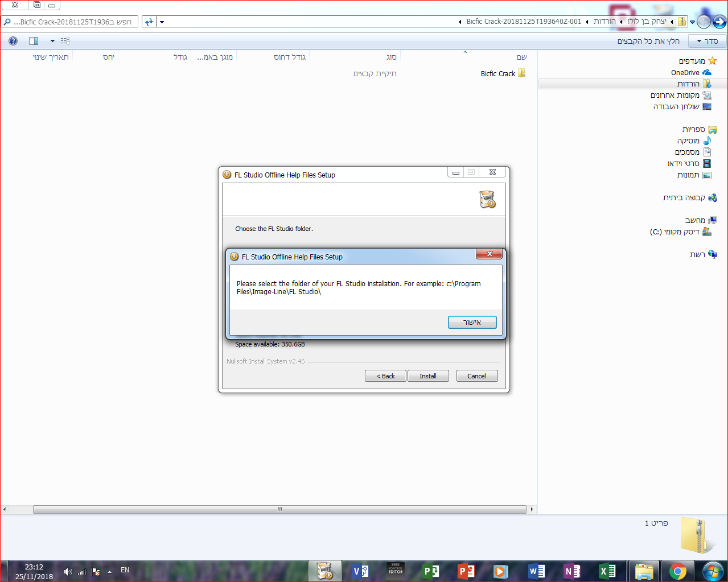
Task: Select קבוצה ביתית in navigation pane
Action: tap(690, 197)
